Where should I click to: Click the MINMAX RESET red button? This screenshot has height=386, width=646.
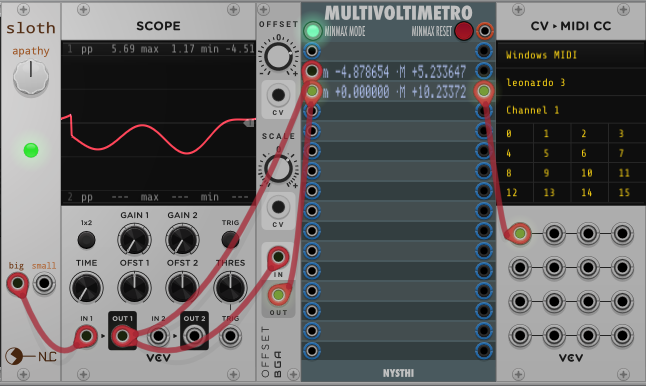463,31
